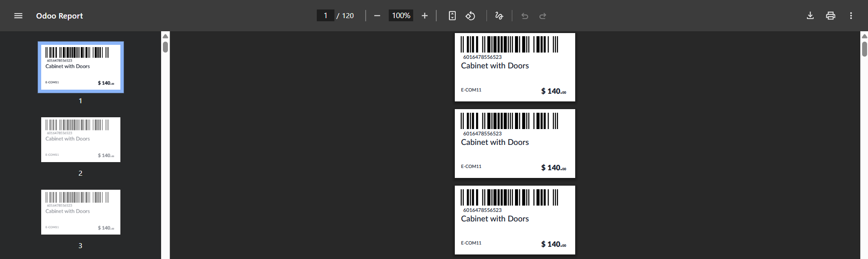Click the thumbnail panel scroll up arrow
This screenshot has height=259, width=868.
165,36
